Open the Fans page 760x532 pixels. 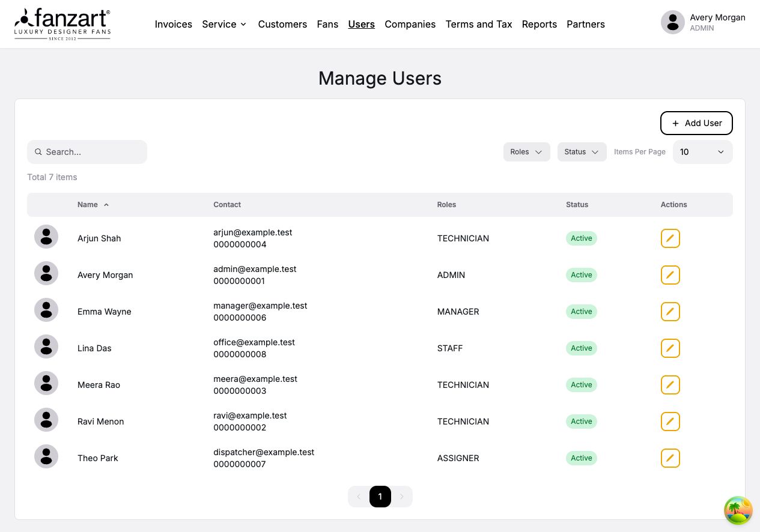tap(327, 24)
